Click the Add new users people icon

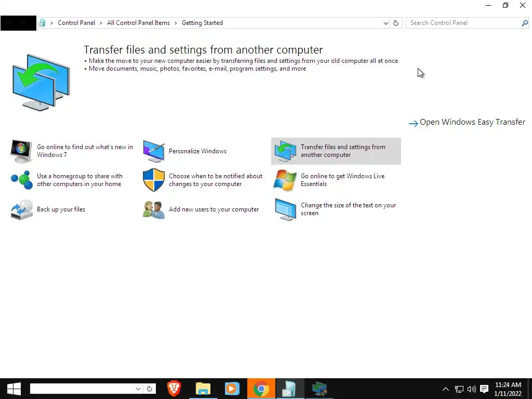coord(154,209)
